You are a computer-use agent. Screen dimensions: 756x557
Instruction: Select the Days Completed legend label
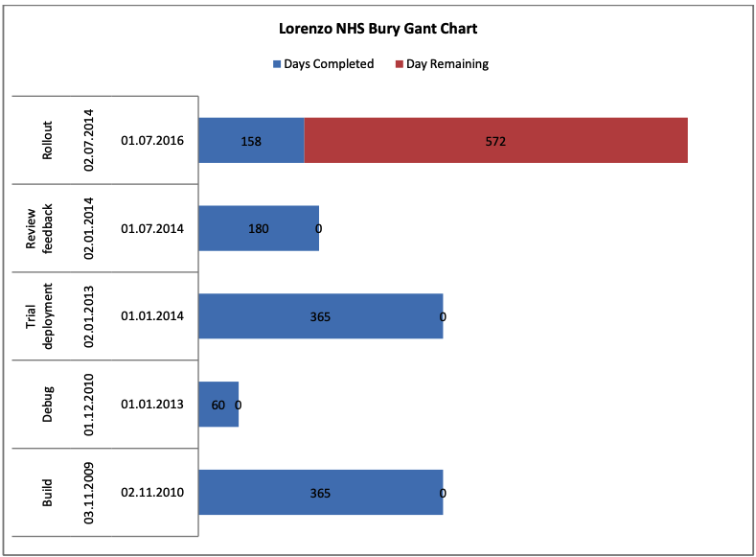point(329,64)
